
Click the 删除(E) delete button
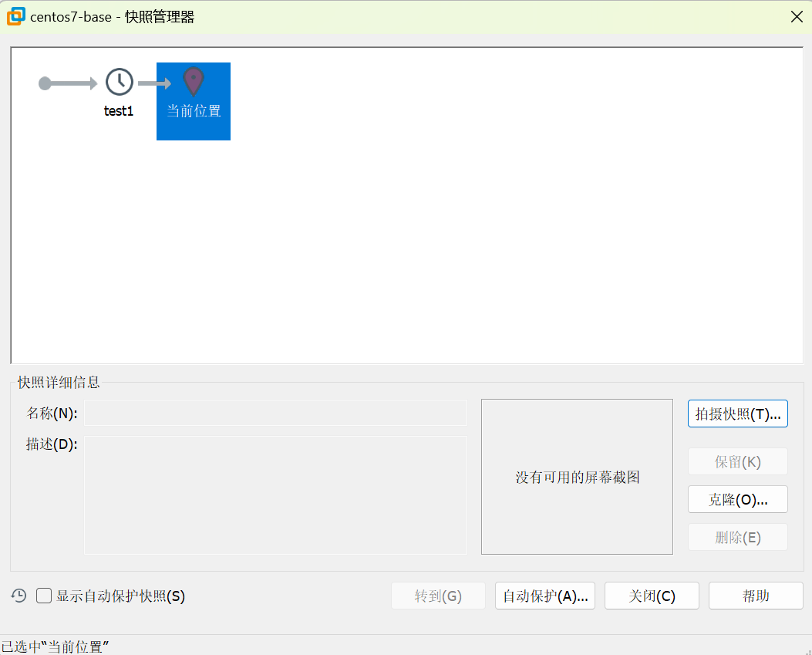tap(737, 537)
